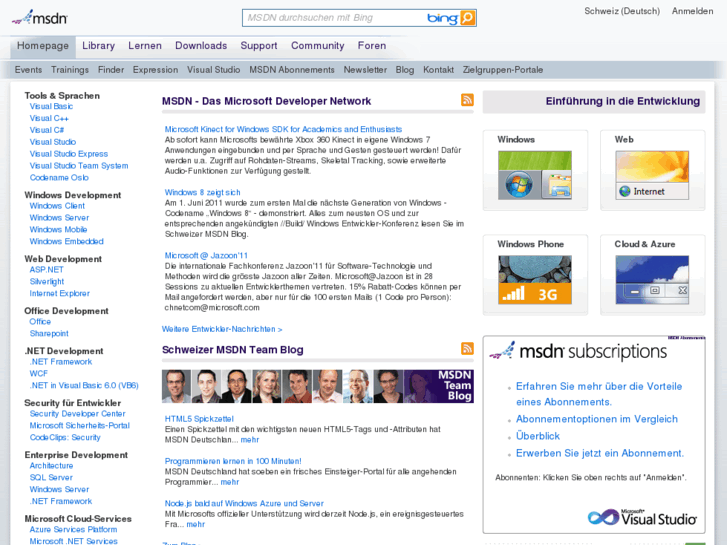Viewport: 727px width, 545px height.
Task: Open Codename Oslo sidebar link
Action: coord(59,178)
